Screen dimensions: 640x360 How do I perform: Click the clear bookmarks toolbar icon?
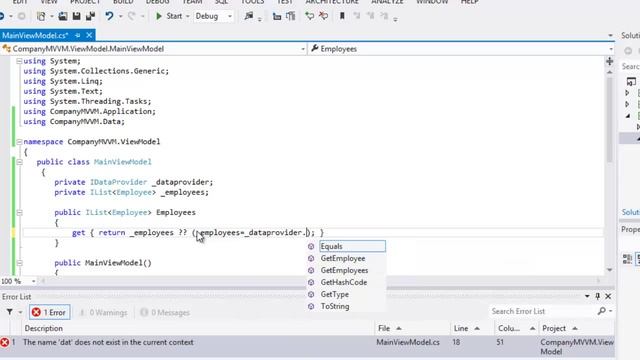pyautogui.click(x=384, y=16)
